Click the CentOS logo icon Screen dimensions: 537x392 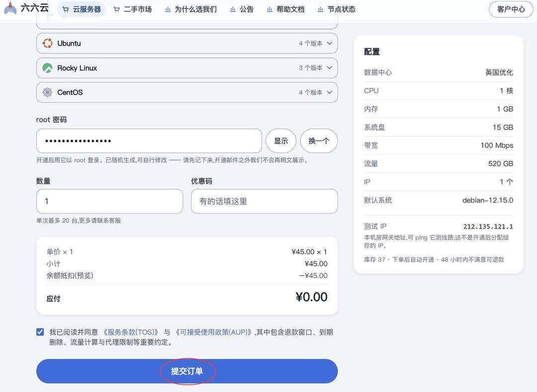[47, 92]
